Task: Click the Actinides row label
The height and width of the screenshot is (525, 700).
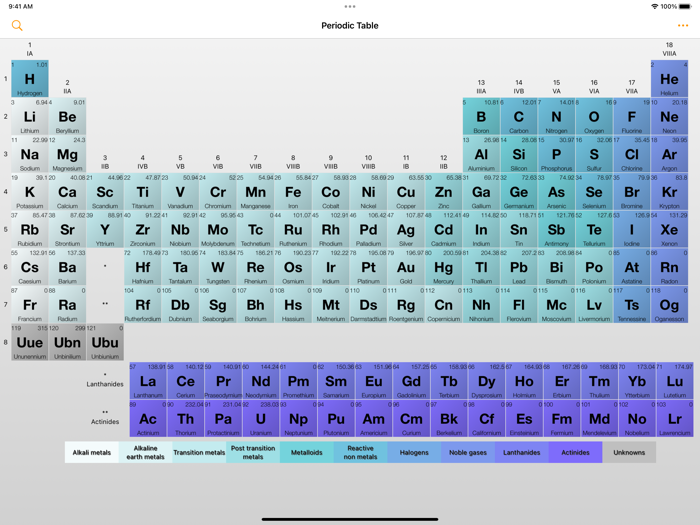Action: [x=105, y=421]
